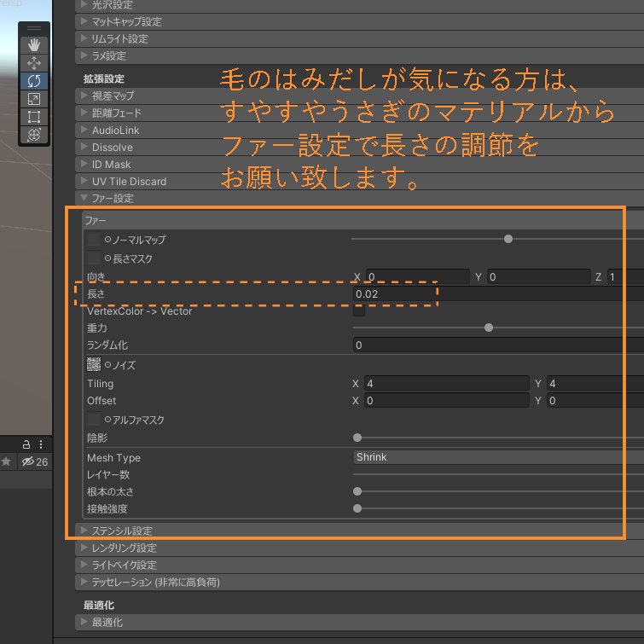Screen dimensions: 644x644
Task: Select the Hand view tool
Action: (34, 44)
